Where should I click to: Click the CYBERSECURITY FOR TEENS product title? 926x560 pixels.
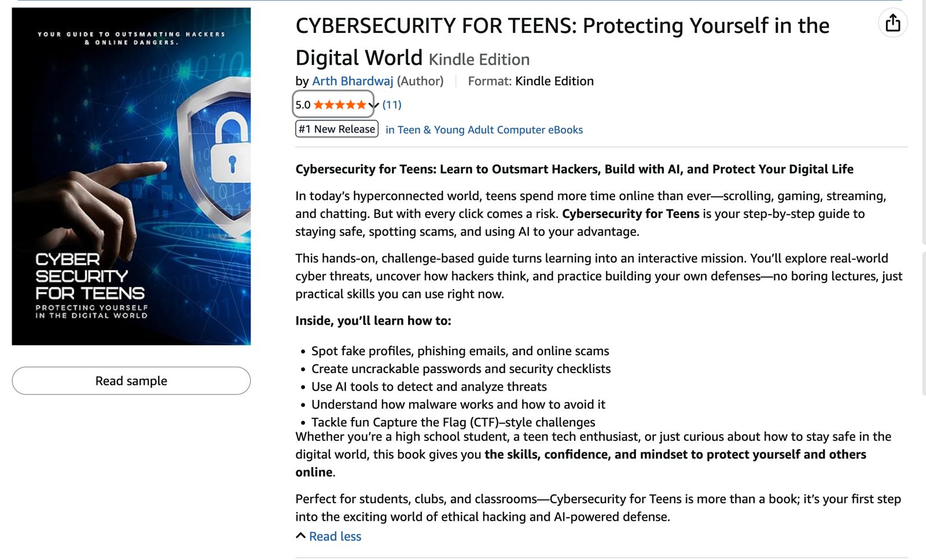pyautogui.click(x=562, y=26)
